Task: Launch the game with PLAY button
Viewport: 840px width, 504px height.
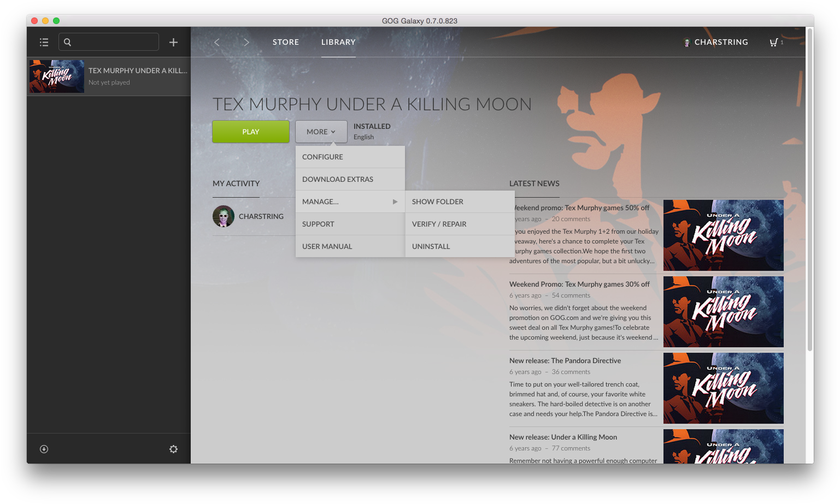Action: pyautogui.click(x=251, y=132)
